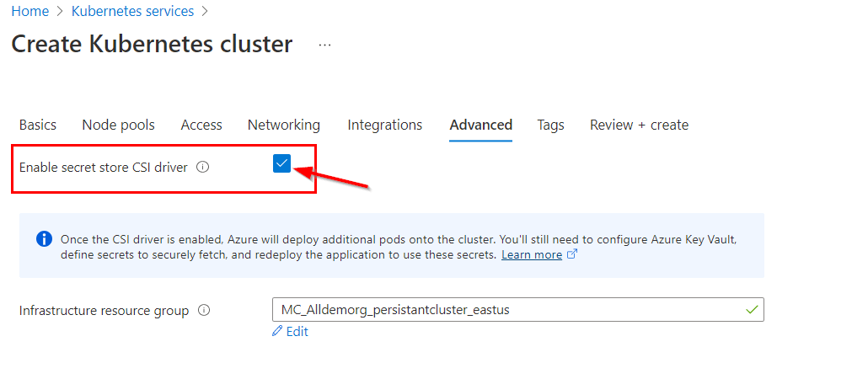The width and height of the screenshot is (868, 379).
Task: Uncheck Enable secret store CSI driver checkbox
Action: [x=281, y=164]
